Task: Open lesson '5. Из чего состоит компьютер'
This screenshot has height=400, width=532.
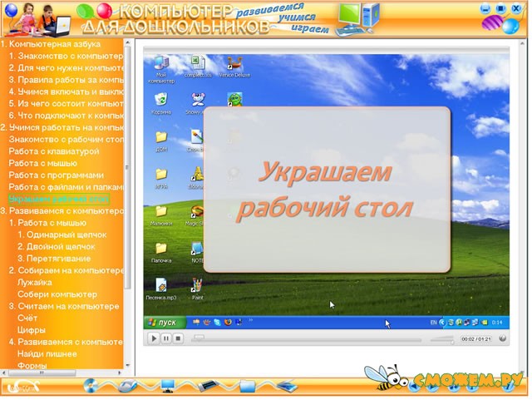Action: [66, 104]
